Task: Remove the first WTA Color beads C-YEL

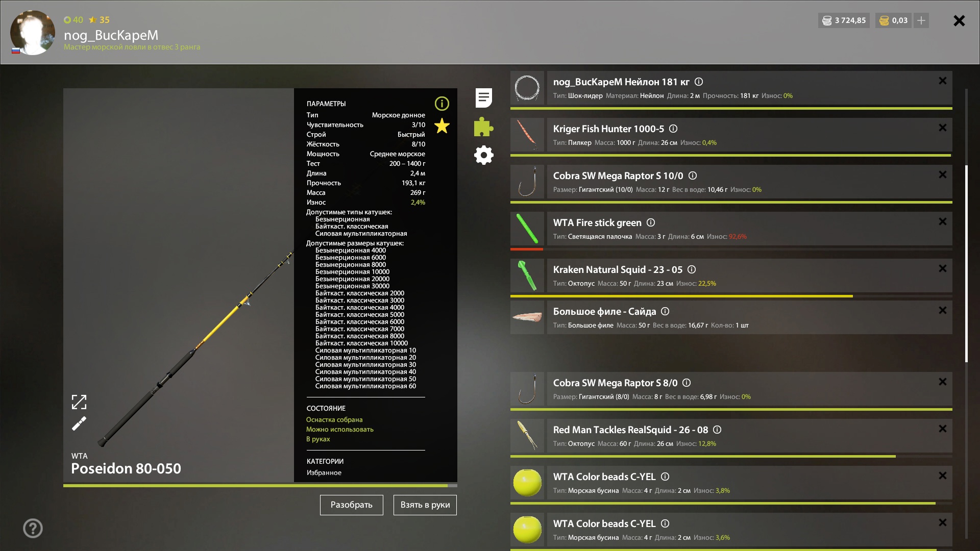Action: [x=943, y=475]
